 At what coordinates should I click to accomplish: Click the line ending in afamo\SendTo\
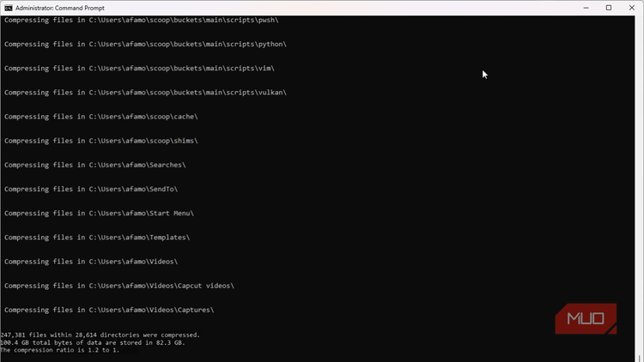(91, 190)
